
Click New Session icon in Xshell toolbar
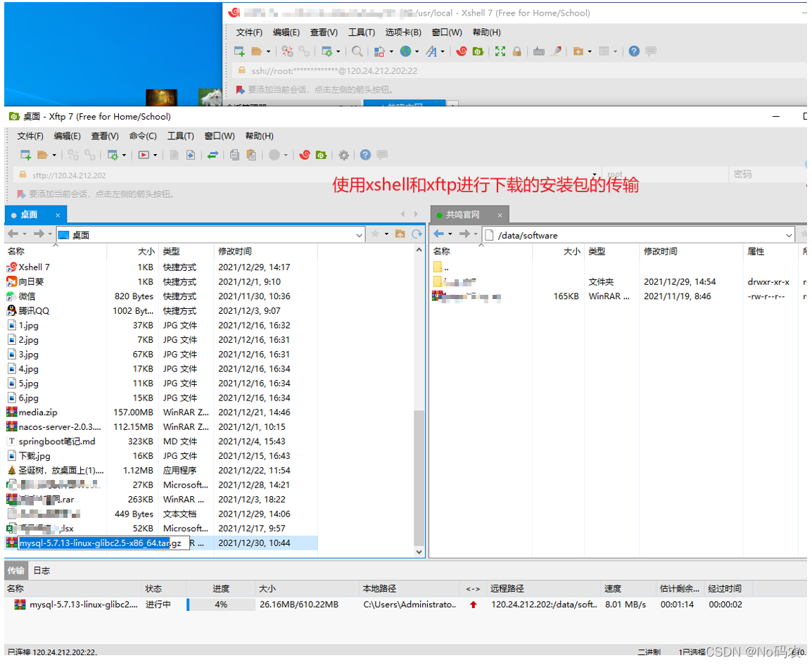239,51
